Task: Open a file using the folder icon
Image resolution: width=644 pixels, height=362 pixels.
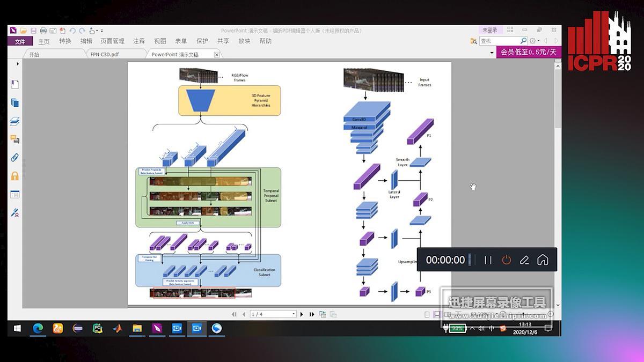Action: coord(24,31)
